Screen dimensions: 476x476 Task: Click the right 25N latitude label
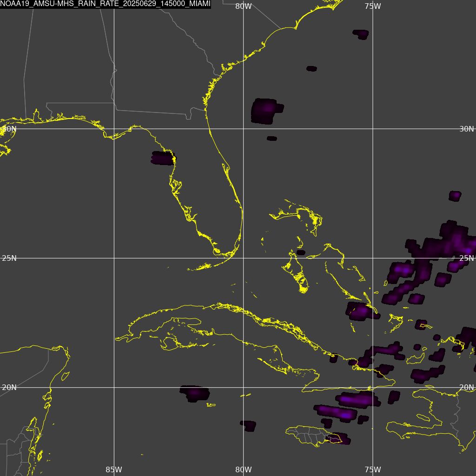coord(467,258)
